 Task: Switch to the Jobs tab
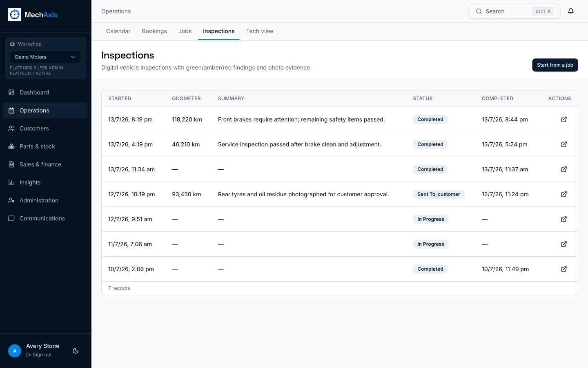[x=185, y=31]
